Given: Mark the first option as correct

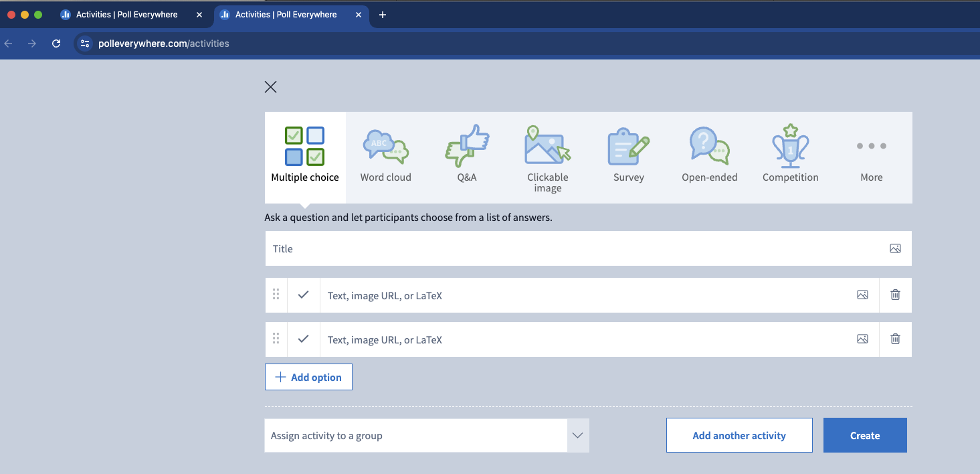Looking at the screenshot, I should (304, 295).
